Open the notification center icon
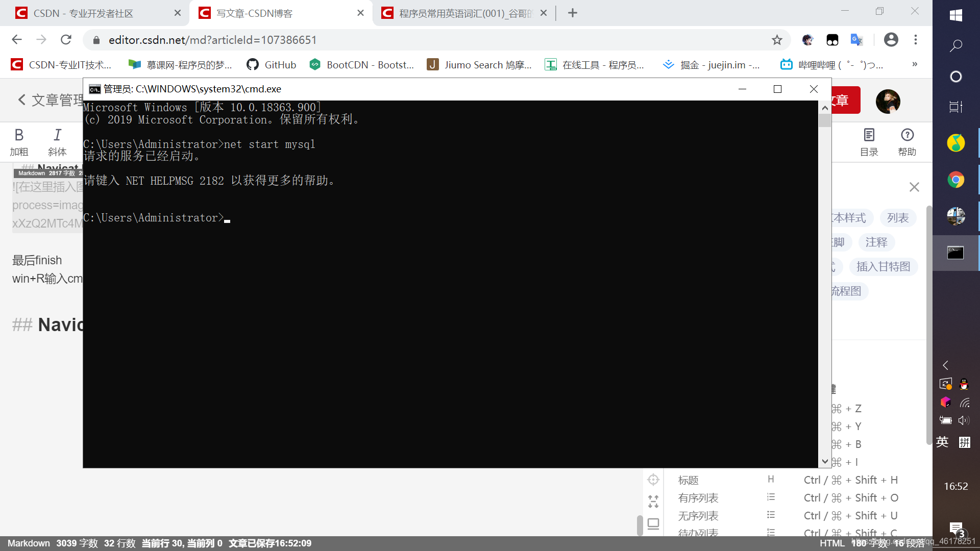 tap(956, 529)
